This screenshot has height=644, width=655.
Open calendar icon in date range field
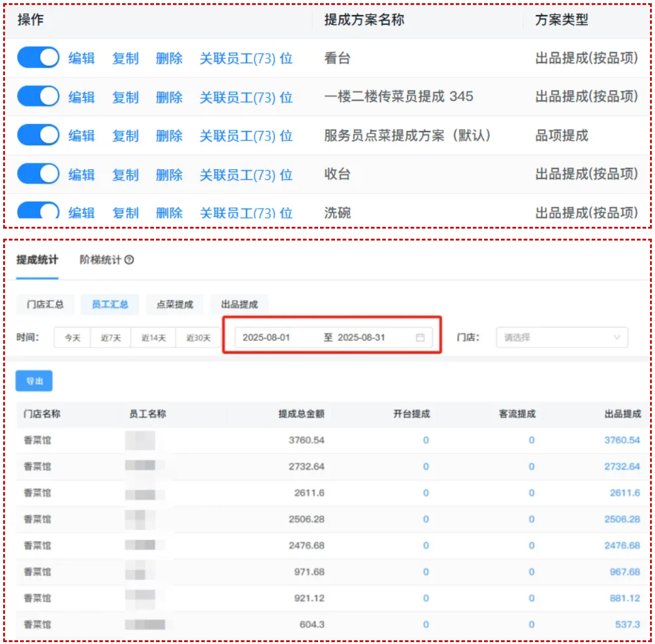[x=420, y=338]
